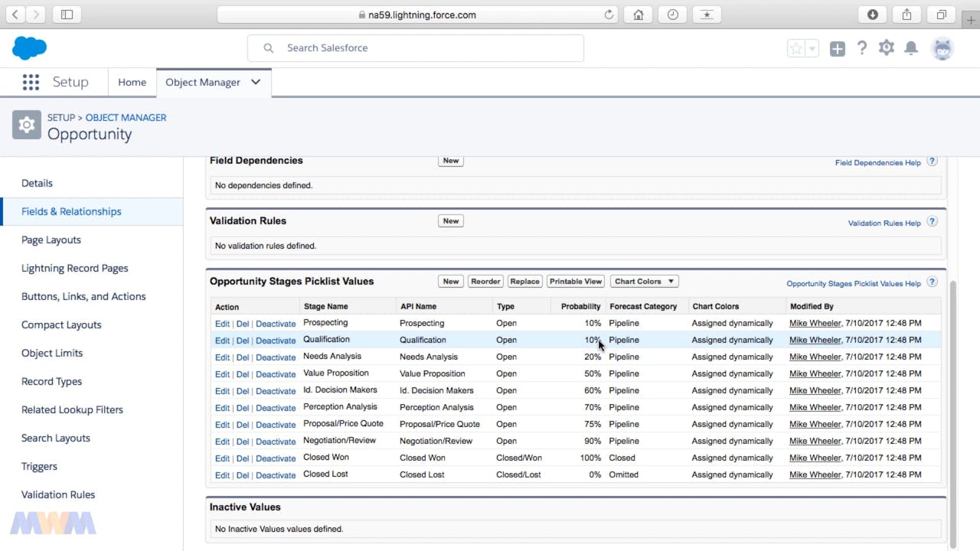Open the Setup gear icon in header

point(887,48)
